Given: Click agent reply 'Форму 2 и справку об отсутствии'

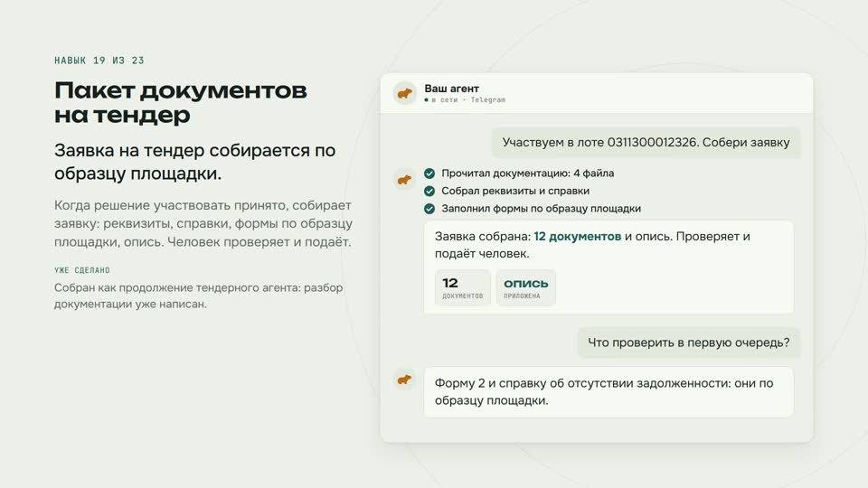Looking at the screenshot, I should (x=609, y=392).
